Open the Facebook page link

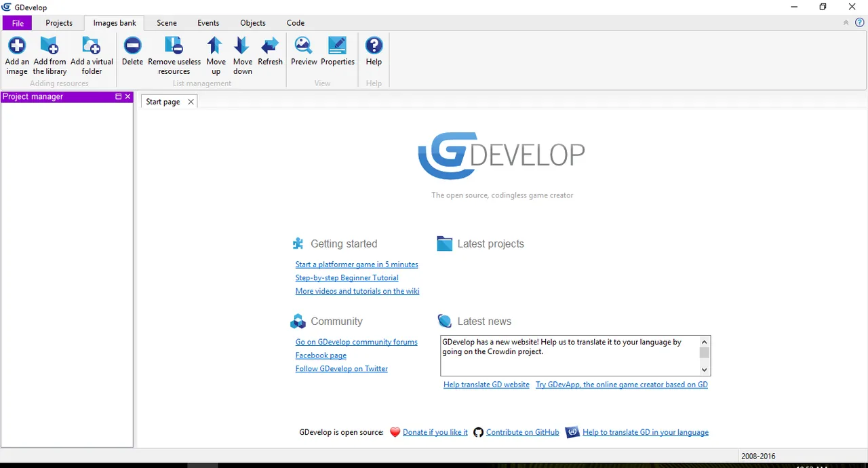click(x=321, y=355)
